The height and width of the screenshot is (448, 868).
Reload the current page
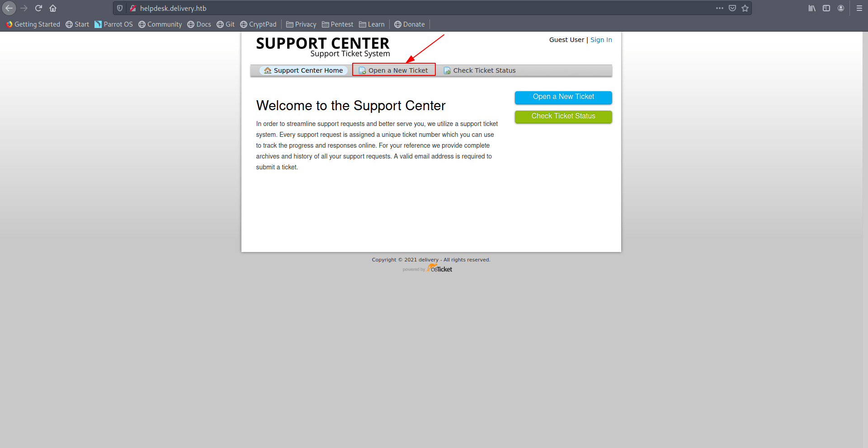coord(38,8)
